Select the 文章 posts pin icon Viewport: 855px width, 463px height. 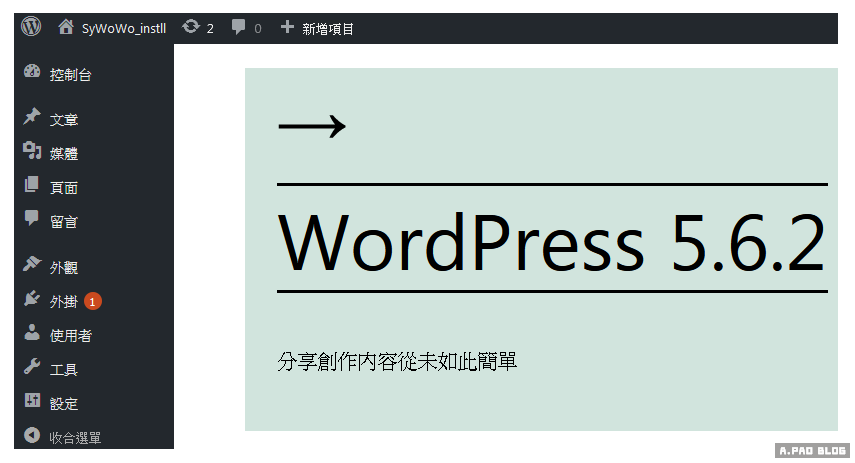pos(32,118)
